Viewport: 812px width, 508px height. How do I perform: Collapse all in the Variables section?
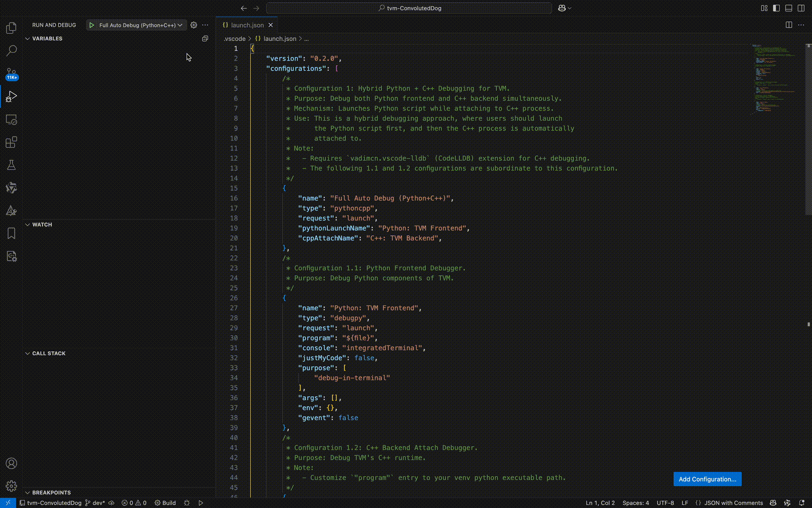(205, 38)
